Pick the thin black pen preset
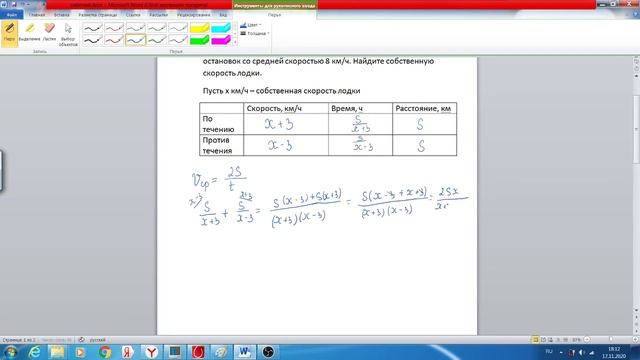Screen dimensions: 640x360 93,28
